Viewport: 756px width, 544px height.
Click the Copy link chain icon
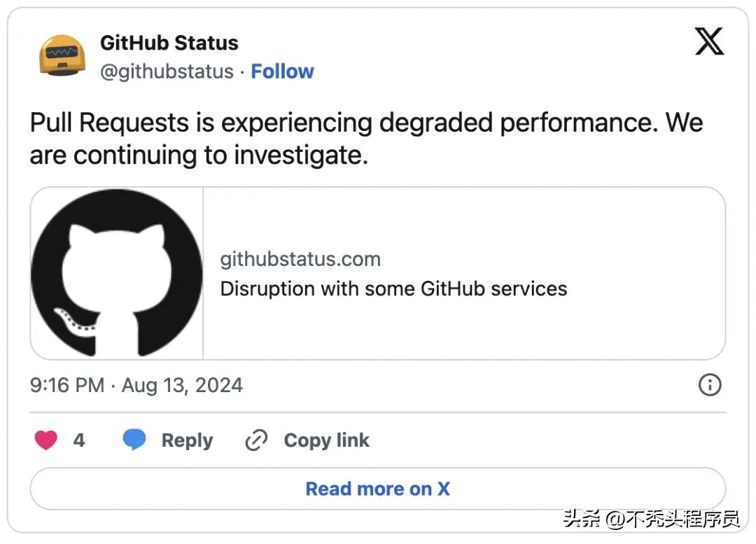256,440
